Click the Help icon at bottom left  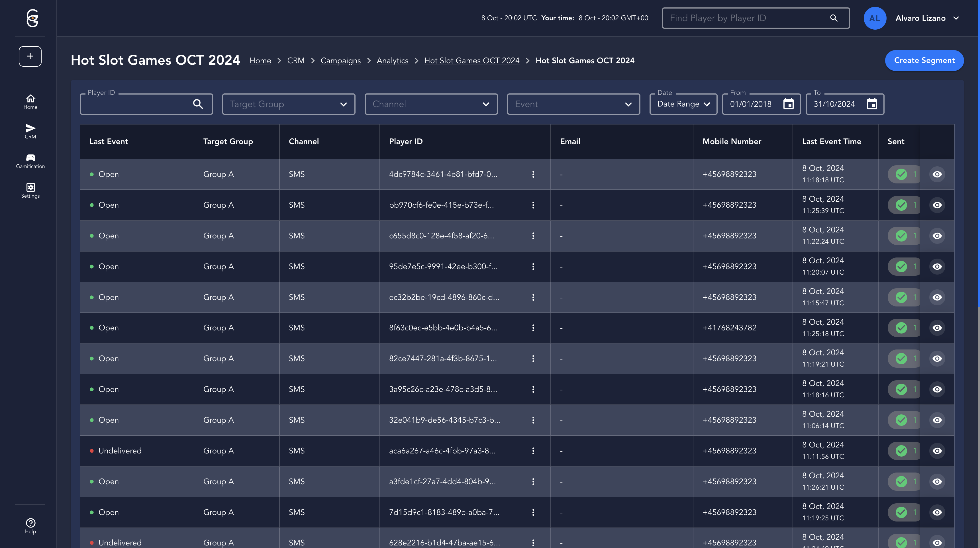30,526
